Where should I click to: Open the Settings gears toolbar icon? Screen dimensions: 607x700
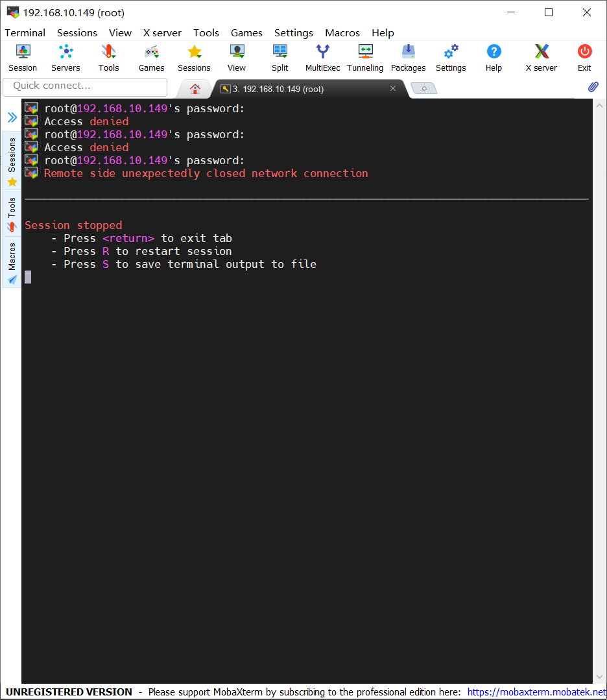(x=451, y=58)
